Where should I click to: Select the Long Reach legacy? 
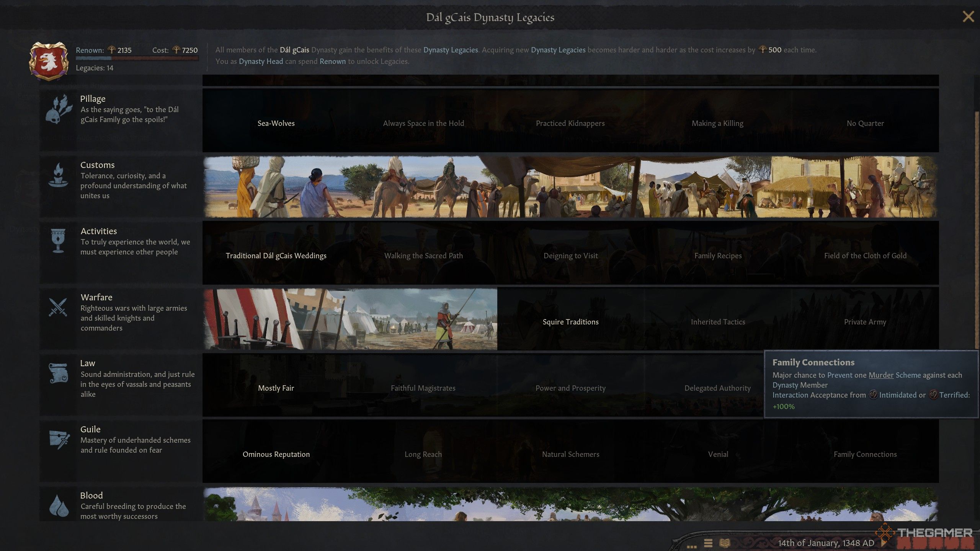tap(423, 454)
